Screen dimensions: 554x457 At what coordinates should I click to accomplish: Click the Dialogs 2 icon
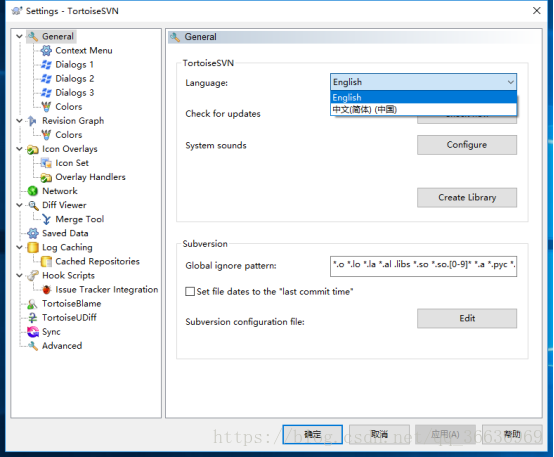pos(46,78)
